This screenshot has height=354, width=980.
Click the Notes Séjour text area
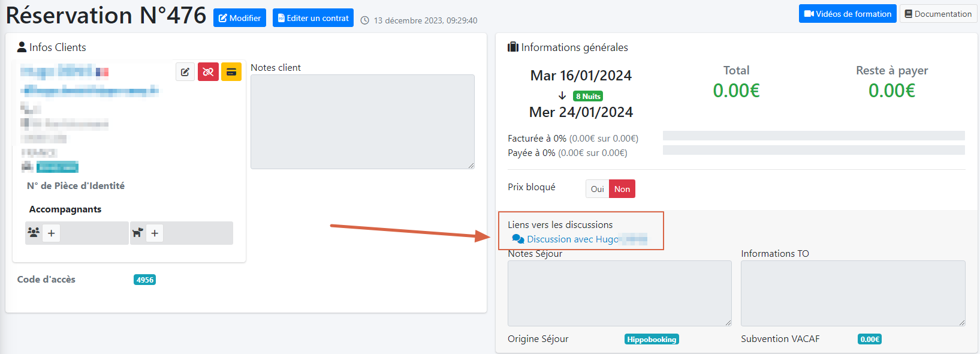point(619,293)
